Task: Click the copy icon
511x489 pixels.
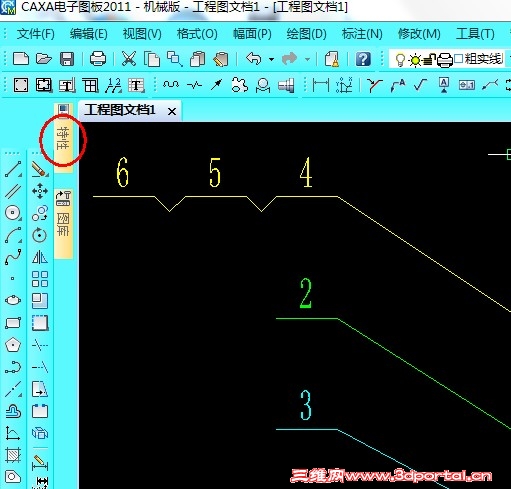Action: click(152, 59)
